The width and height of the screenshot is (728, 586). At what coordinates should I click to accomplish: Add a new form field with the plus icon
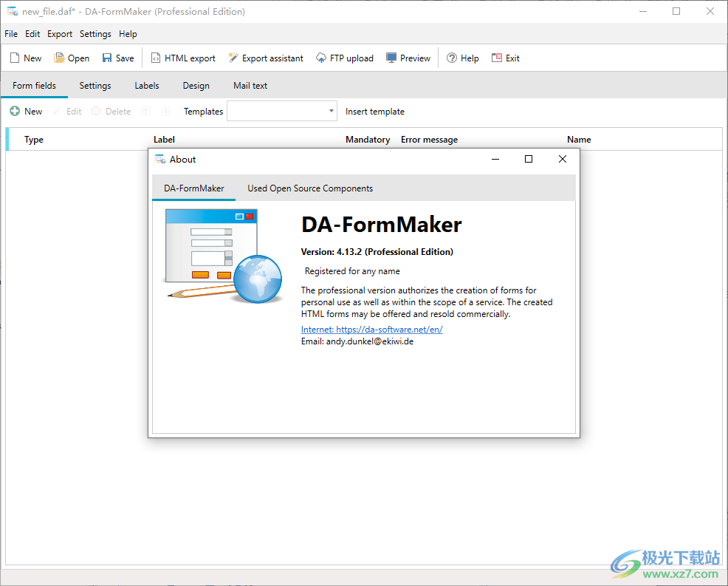[x=26, y=111]
